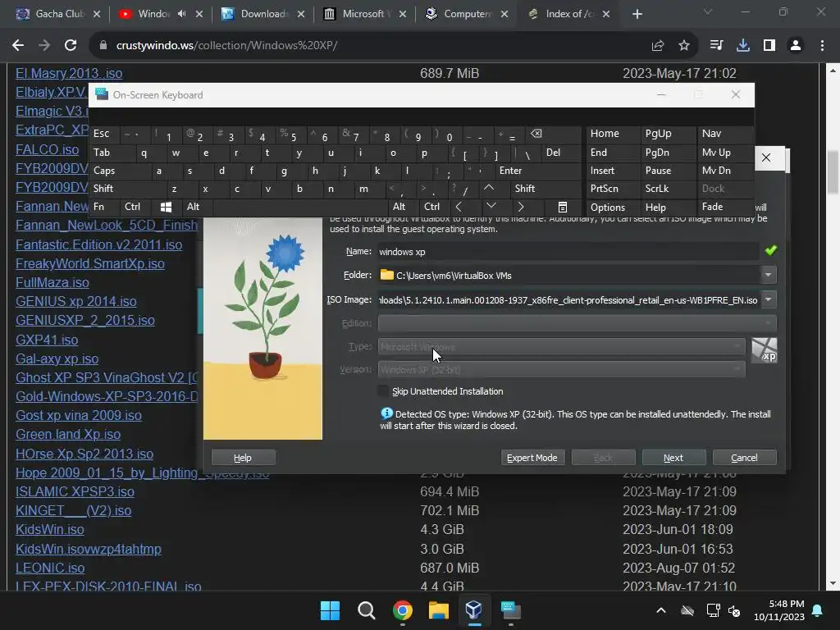This screenshot has height=630, width=840.
Task: Open the Edition dropdown
Action: click(x=577, y=323)
